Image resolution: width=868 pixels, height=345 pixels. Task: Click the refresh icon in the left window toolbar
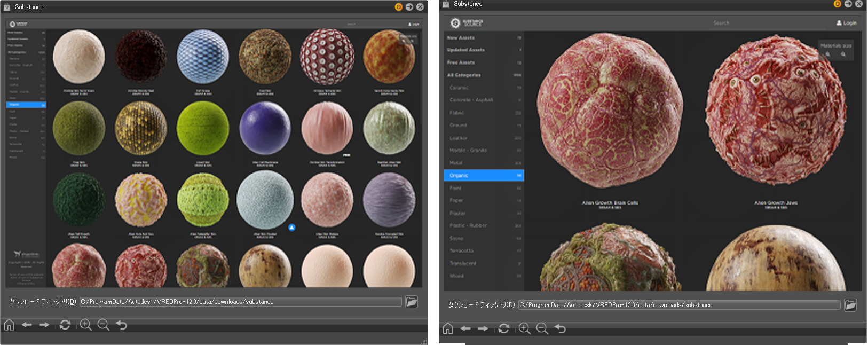point(65,325)
